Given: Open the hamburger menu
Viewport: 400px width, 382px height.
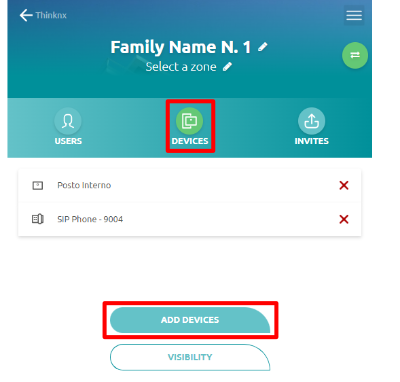Looking at the screenshot, I should coord(354,15).
